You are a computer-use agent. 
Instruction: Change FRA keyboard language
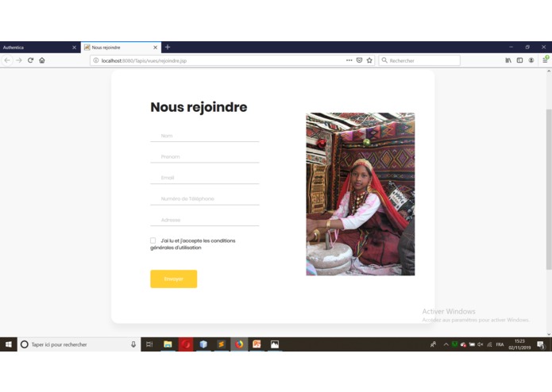[x=500, y=344]
